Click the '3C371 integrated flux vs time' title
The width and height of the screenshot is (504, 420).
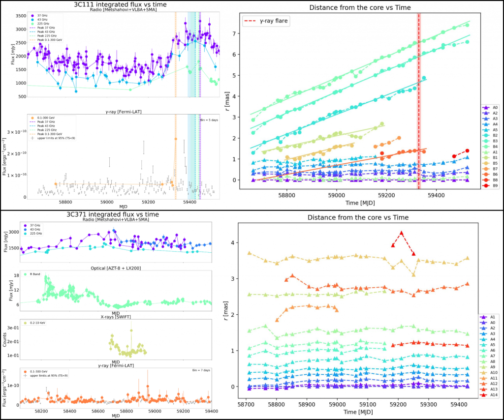pyautogui.click(x=116, y=214)
